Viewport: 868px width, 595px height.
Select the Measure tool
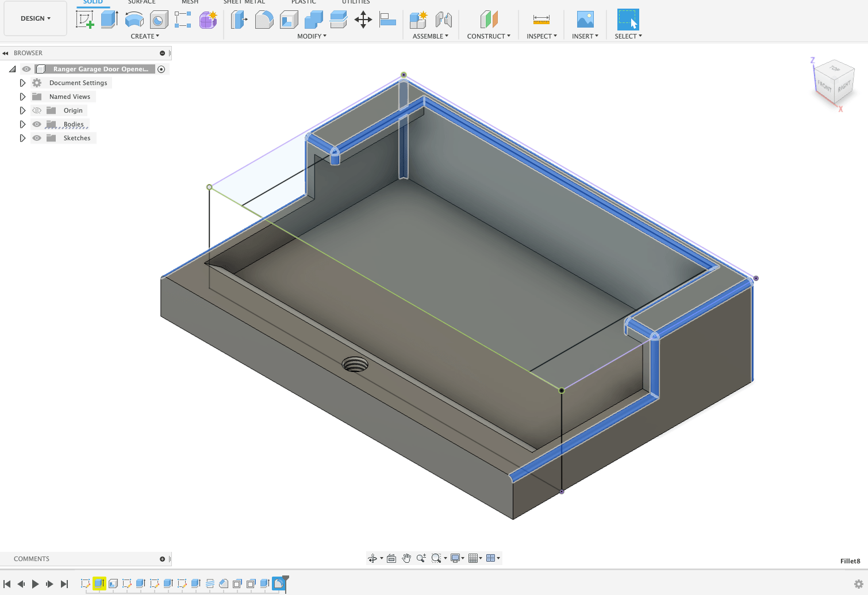click(x=541, y=20)
